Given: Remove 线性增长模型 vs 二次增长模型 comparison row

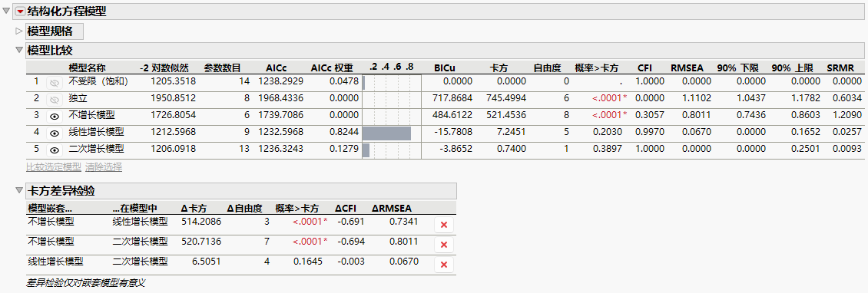Looking at the screenshot, I should click(443, 265).
